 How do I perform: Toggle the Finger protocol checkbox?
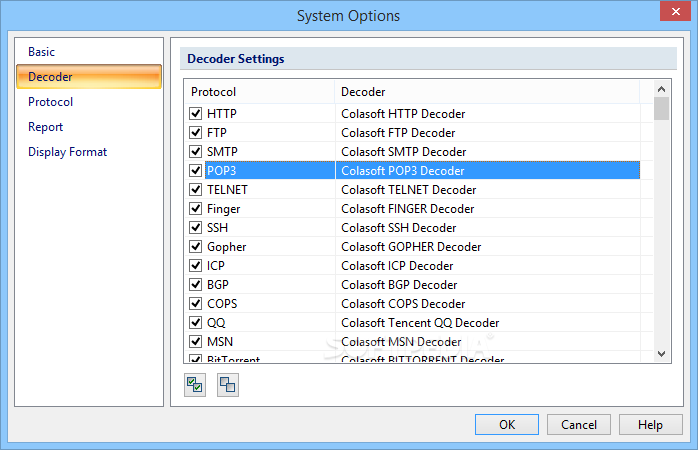pos(195,208)
